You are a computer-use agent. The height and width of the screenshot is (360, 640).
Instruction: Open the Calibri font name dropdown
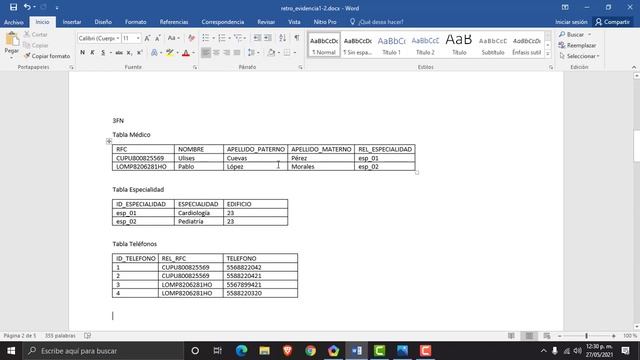click(118, 38)
